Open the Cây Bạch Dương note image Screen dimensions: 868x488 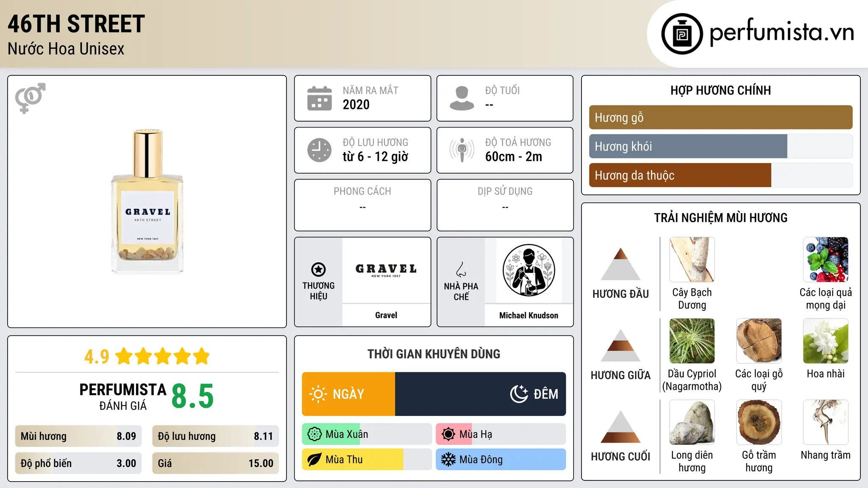pyautogui.click(x=692, y=260)
